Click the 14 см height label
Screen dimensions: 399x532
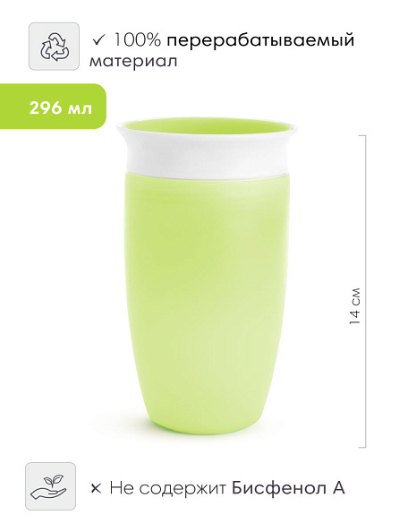click(x=354, y=306)
